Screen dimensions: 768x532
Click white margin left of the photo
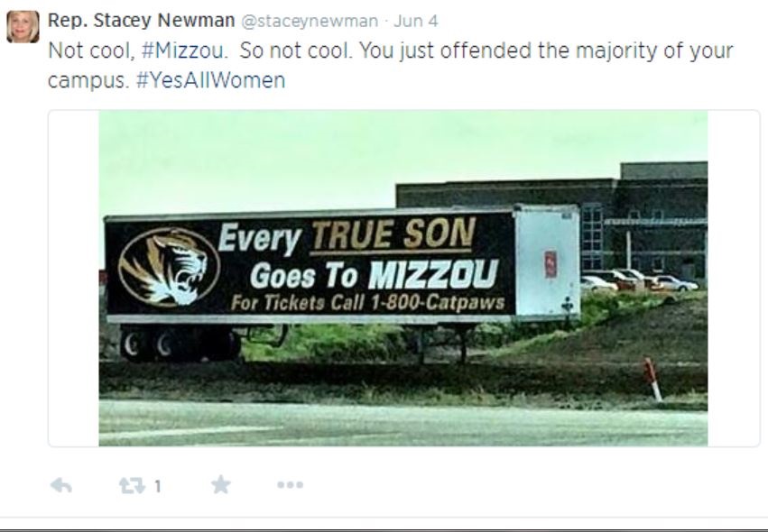pos(73,278)
